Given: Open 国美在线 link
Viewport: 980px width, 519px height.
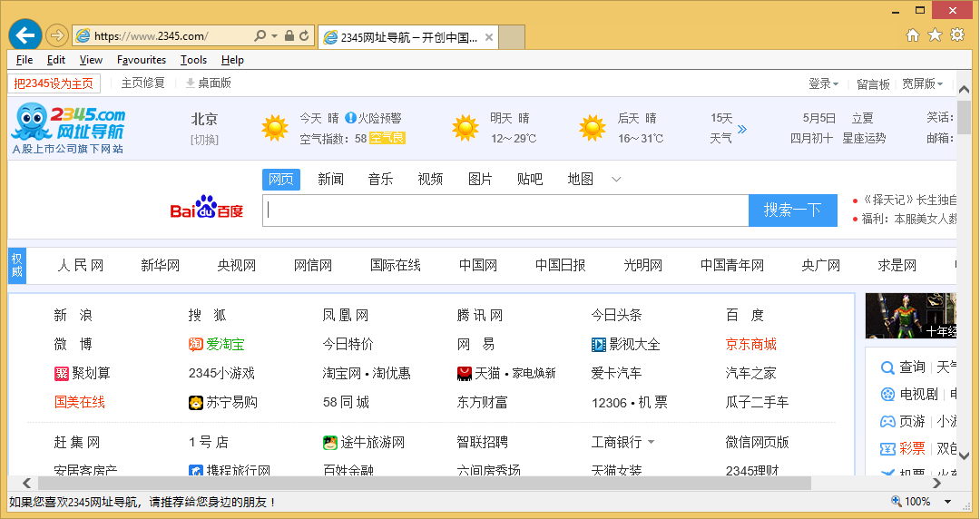Looking at the screenshot, I should [x=79, y=402].
